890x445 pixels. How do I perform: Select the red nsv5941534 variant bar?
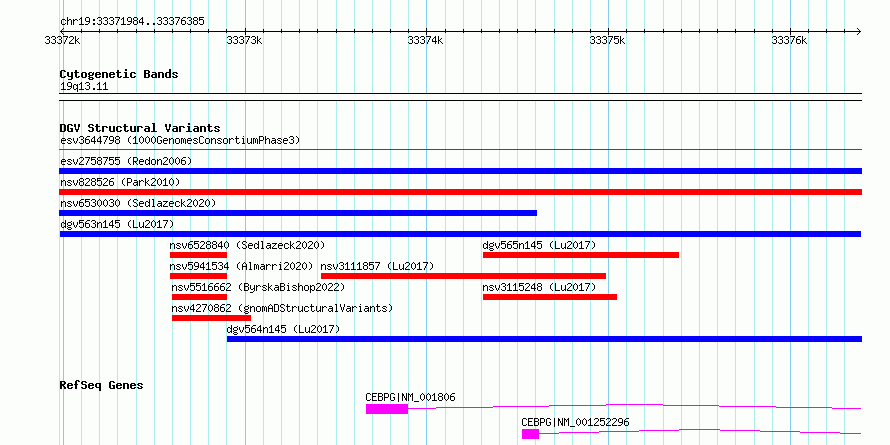tap(198, 276)
